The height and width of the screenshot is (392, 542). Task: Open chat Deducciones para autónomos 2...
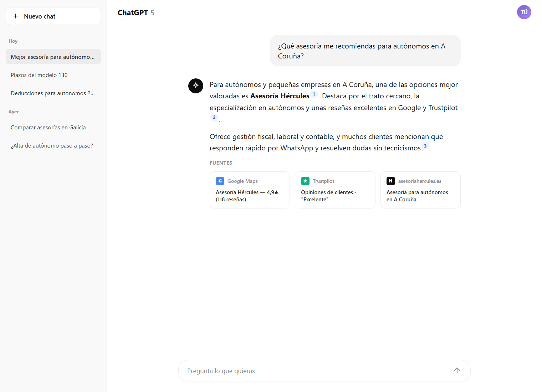[53, 93]
